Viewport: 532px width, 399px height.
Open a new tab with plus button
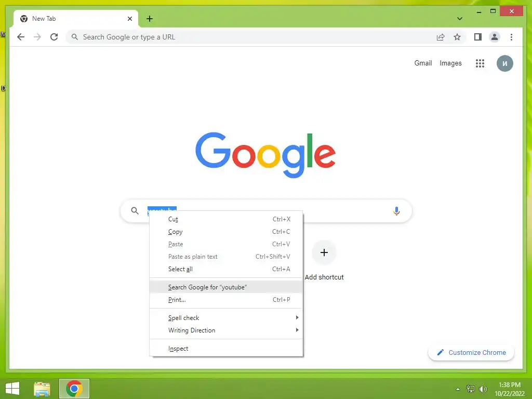(x=150, y=19)
